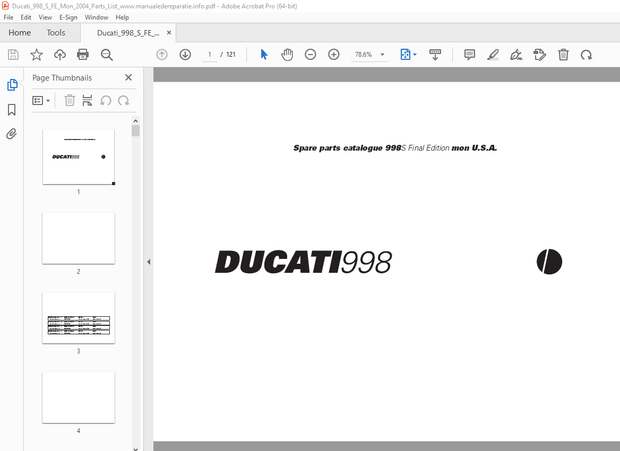
Task: Click the 'Spare parts catalogue 998' heading text
Action: point(347,148)
